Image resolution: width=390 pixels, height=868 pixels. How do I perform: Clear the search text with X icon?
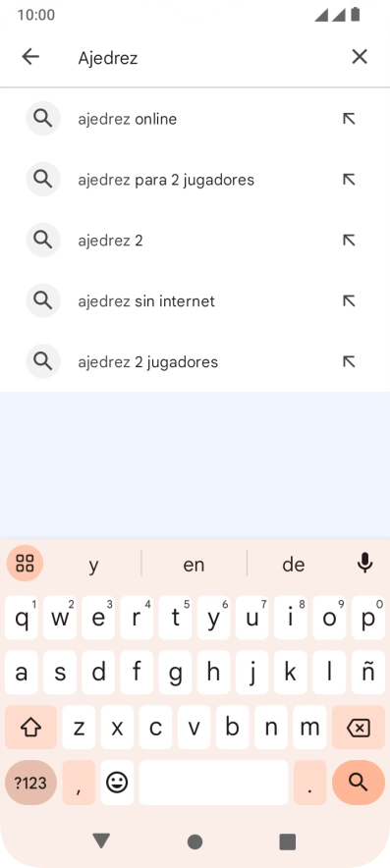(x=360, y=57)
